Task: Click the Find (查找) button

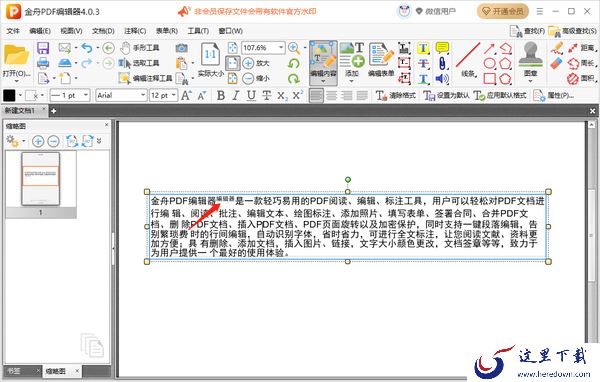Action: pyautogui.click(x=528, y=31)
